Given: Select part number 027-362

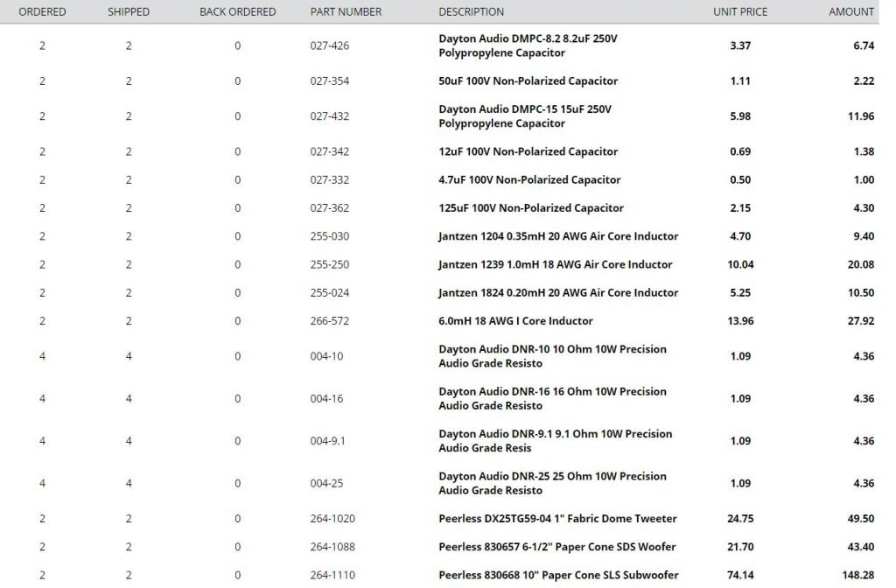Looking at the screenshot, I should [x=330, y=208].
